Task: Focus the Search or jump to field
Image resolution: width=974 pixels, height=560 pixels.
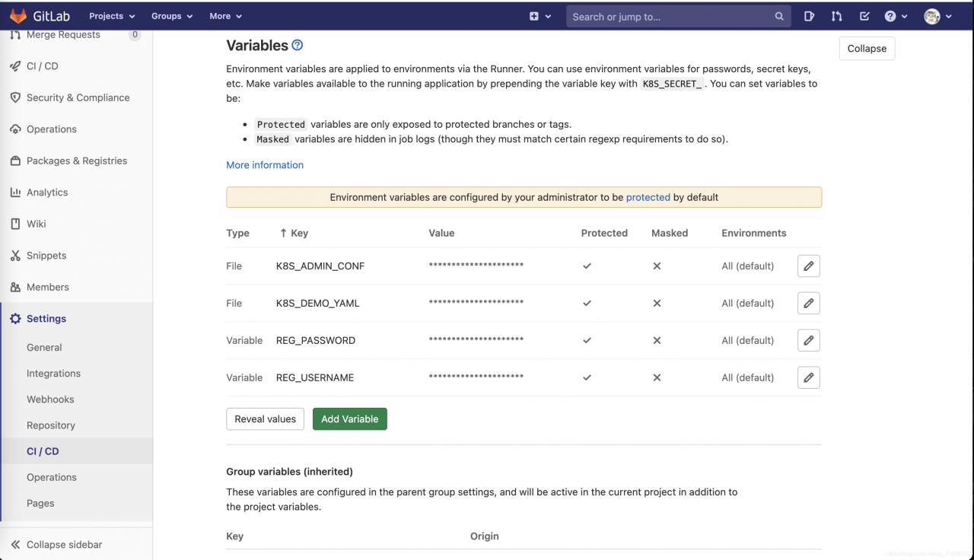Action: 679,16
